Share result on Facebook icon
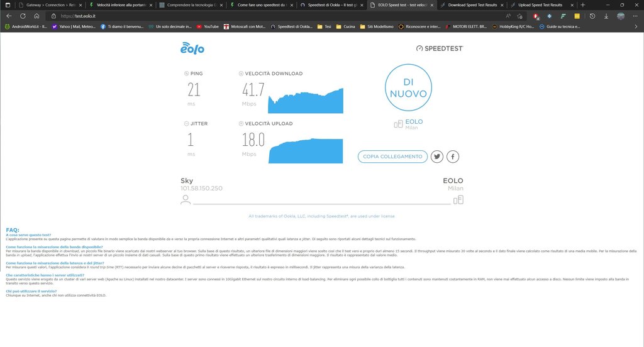 (x=453, y=157)
